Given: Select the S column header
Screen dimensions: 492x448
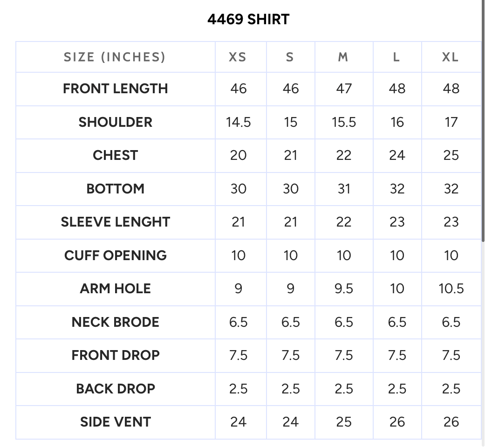Looking at the screenshot, I should pyautogui.click(x=291, y=57).
